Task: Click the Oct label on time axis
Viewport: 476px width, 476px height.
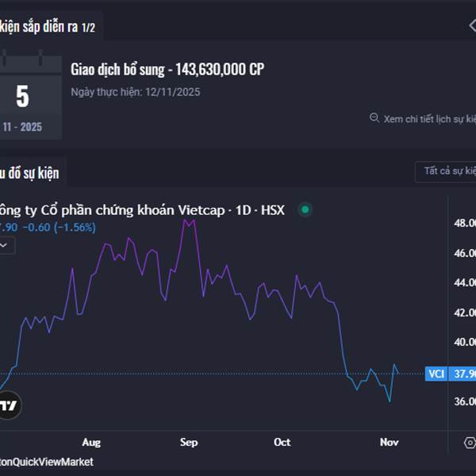Action: [282, 443]
